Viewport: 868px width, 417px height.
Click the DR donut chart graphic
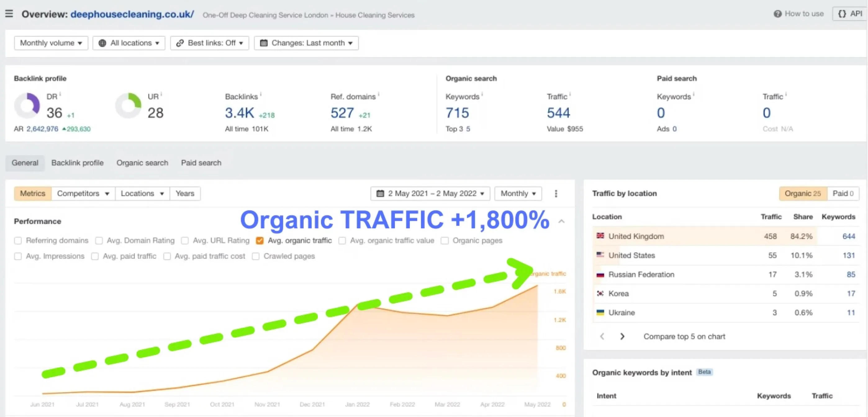click(27, 106)
